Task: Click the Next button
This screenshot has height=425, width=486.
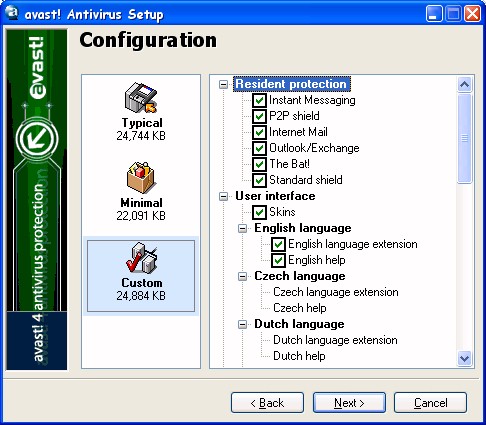Action: [x=349, y=403]
